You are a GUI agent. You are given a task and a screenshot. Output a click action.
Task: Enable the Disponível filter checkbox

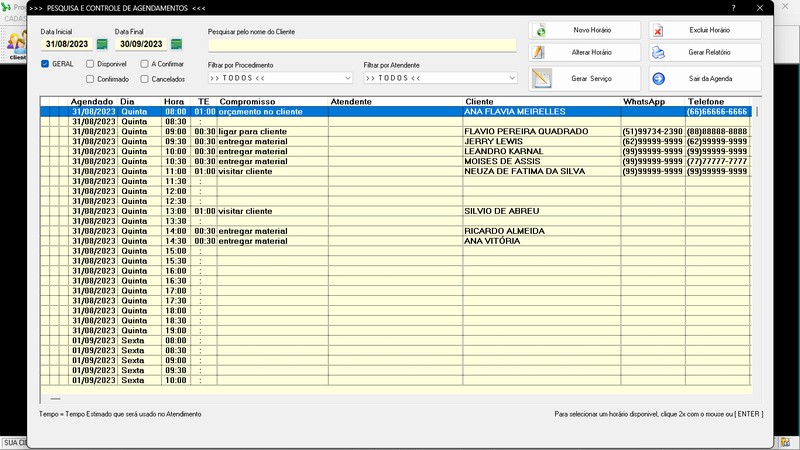pyautogui.click(x=90, y=63)
